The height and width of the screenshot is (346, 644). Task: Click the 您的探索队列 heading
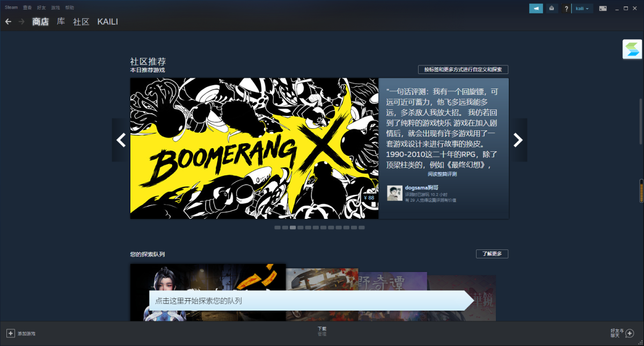pos(148,254)
